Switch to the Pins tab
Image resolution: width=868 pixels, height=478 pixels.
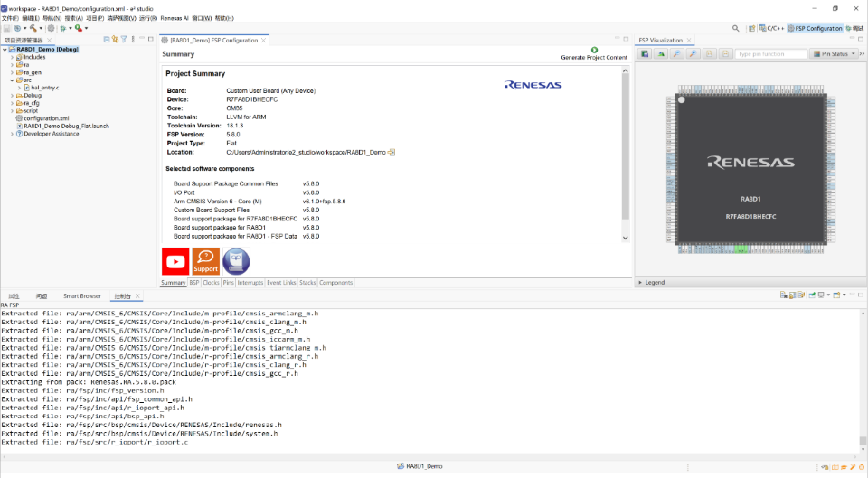229,283
